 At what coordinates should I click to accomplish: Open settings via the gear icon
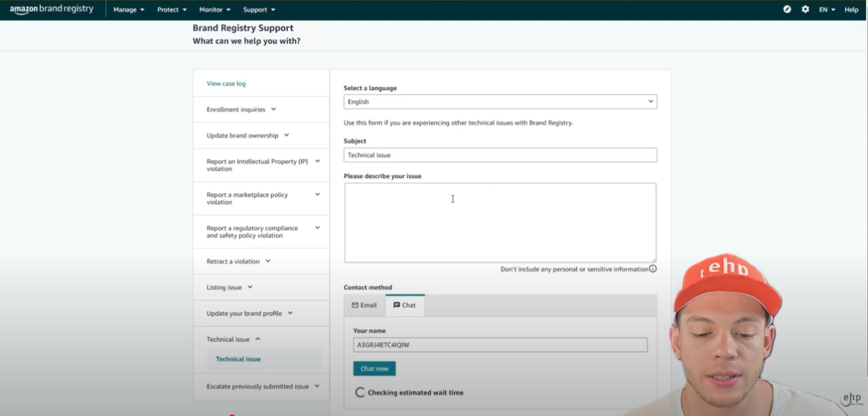tap(805, 10)
